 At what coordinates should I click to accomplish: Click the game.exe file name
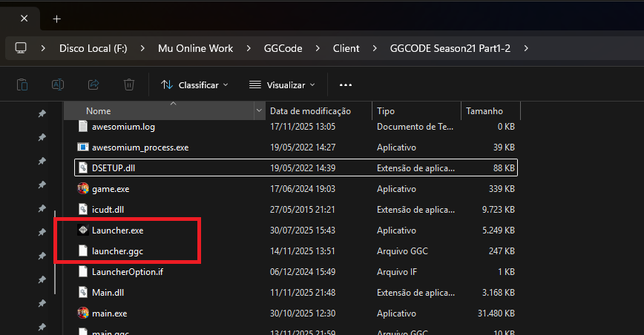point(111,189)
